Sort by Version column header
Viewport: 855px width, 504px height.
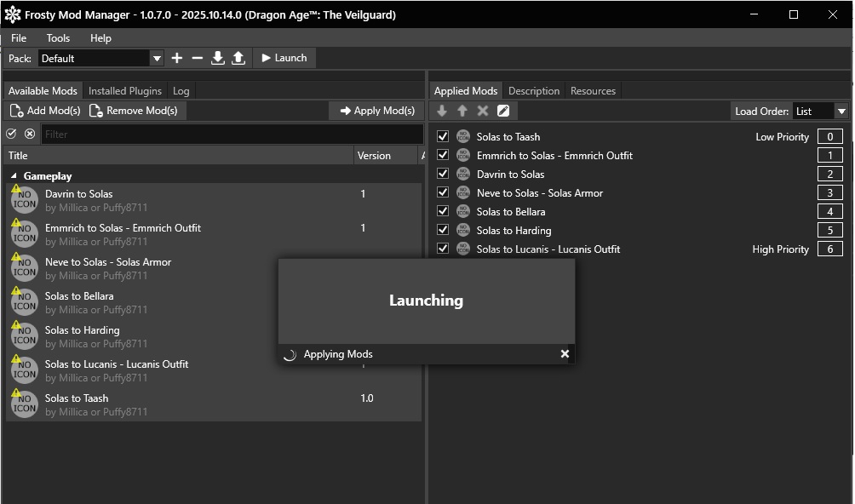point(386,155)
